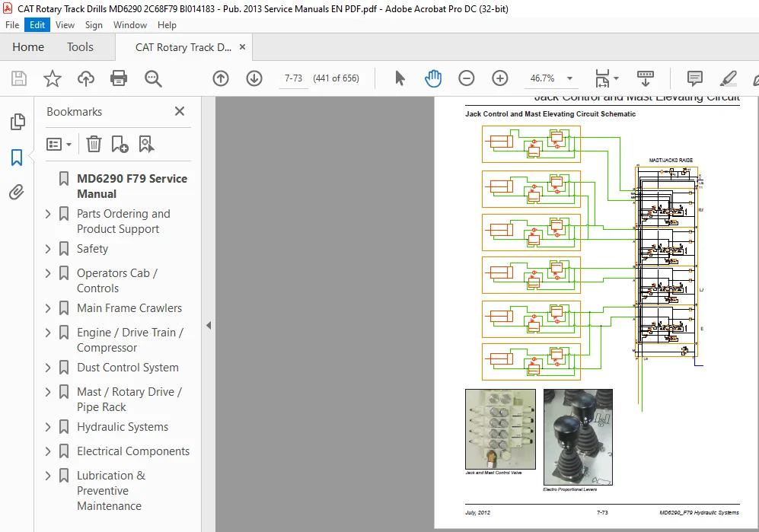
Task: Expand Hydraulic Systems bookmark
Action: pyautogui.click(x=48, y=427)
